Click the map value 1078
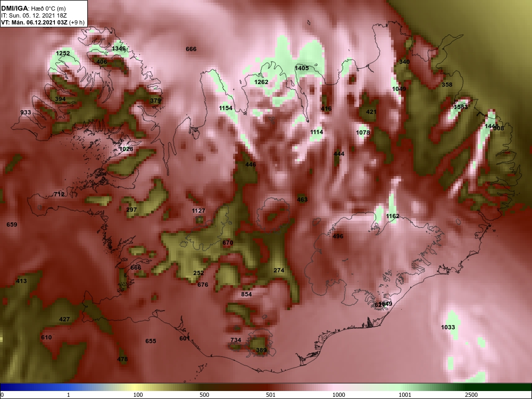The image size is (532, 399). point(363,132)
